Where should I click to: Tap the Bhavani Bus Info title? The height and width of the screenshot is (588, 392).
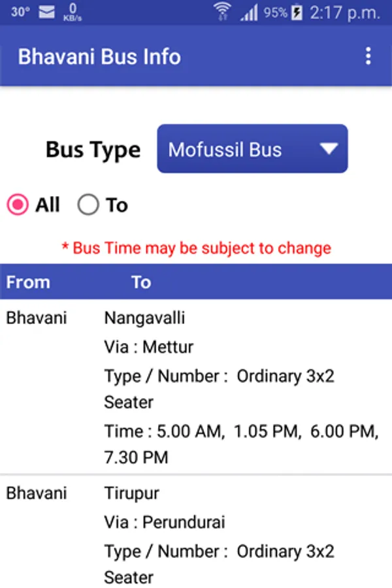(x=99, y=56)
